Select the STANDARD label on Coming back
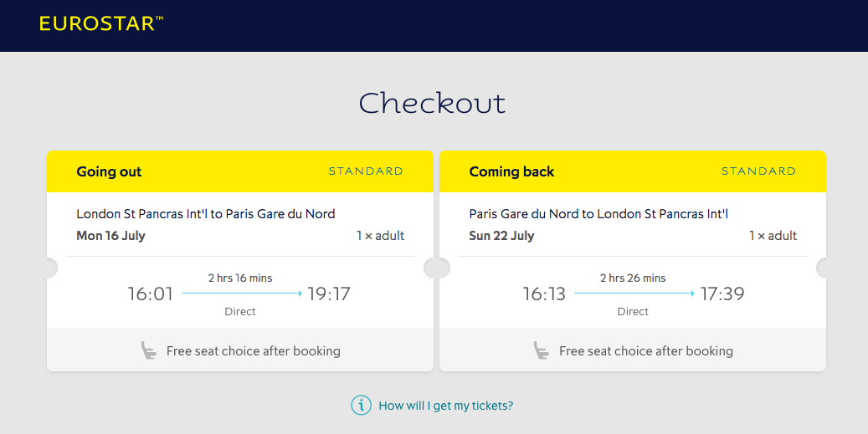Viewport: 868px width, 434px height. tap(758, 171)
